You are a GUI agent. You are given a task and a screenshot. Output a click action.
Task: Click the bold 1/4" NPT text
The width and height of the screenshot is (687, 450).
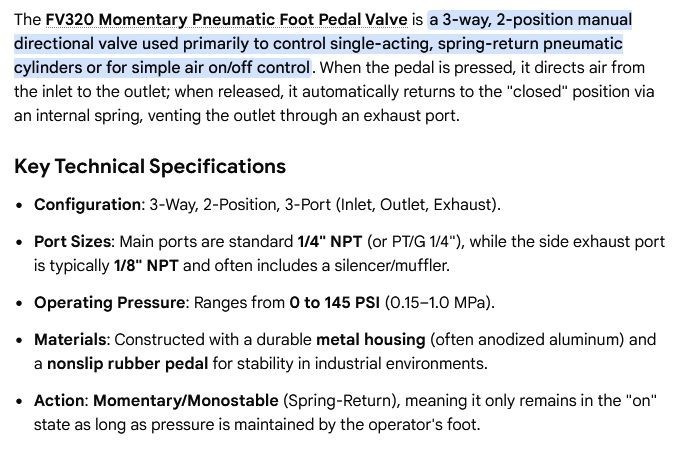pos(330,241)
